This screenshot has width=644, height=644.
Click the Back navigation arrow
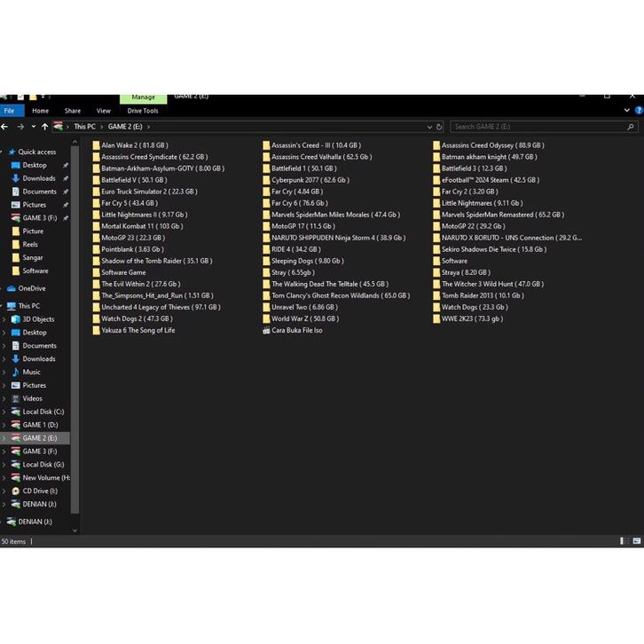click(x=4, y=127)
